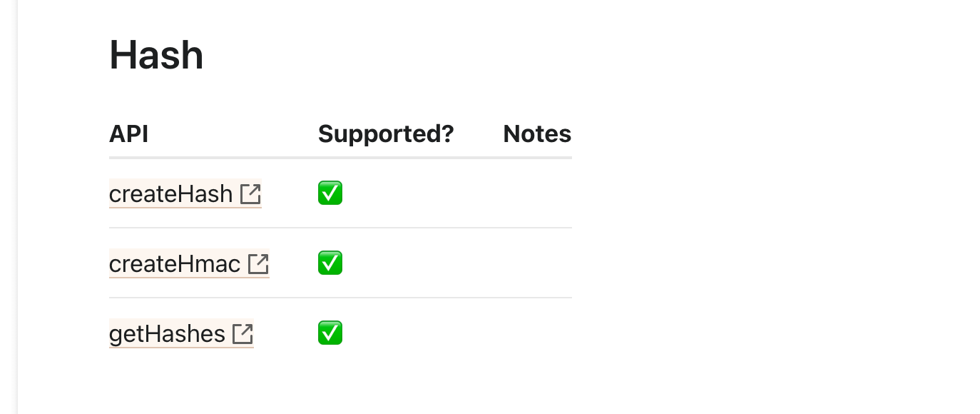This screenshot has width=980, height=414.
Task: Open the createHash documentation link
Action: (171, 193)
